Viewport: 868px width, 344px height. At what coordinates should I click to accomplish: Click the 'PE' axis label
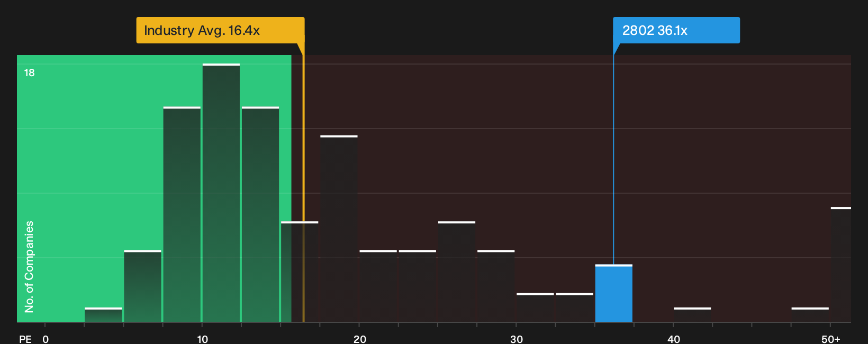(25, 339)
